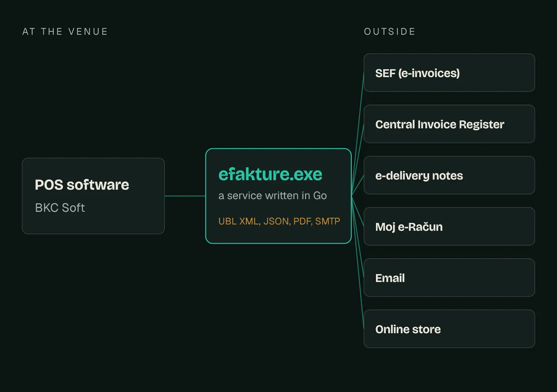Image resolution: width=557 pixels, height=392 pixels.
Task: Select the Central Invoice Register box
Action: tap(449, 124)
